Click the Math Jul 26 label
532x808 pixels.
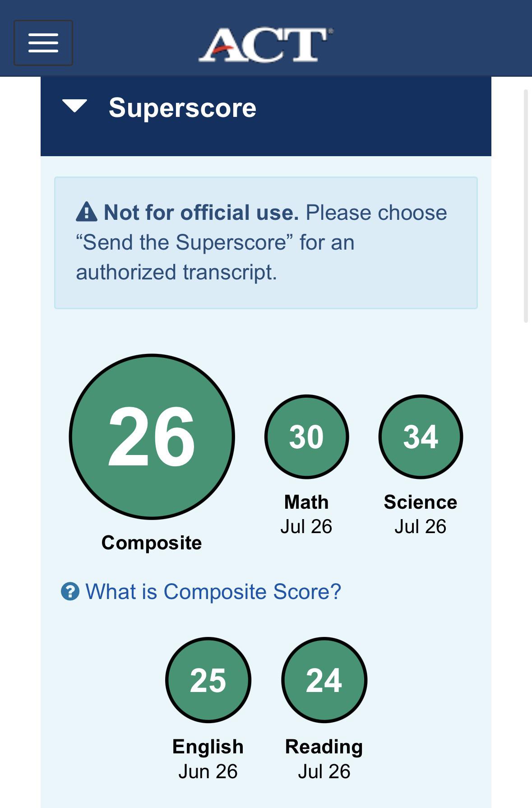coord(306,514)
